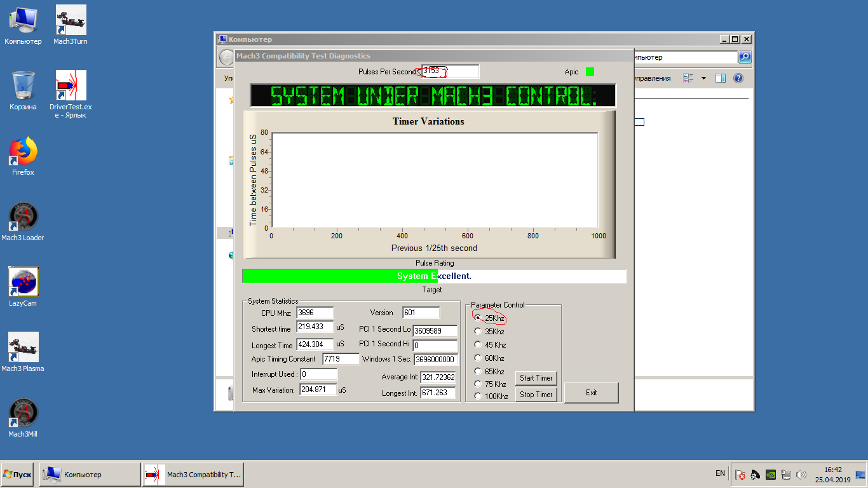The width and height of the screenshot is (868, 488).
Task: Click the search magnifier in Компьютер window
Action: click(745, 57)
